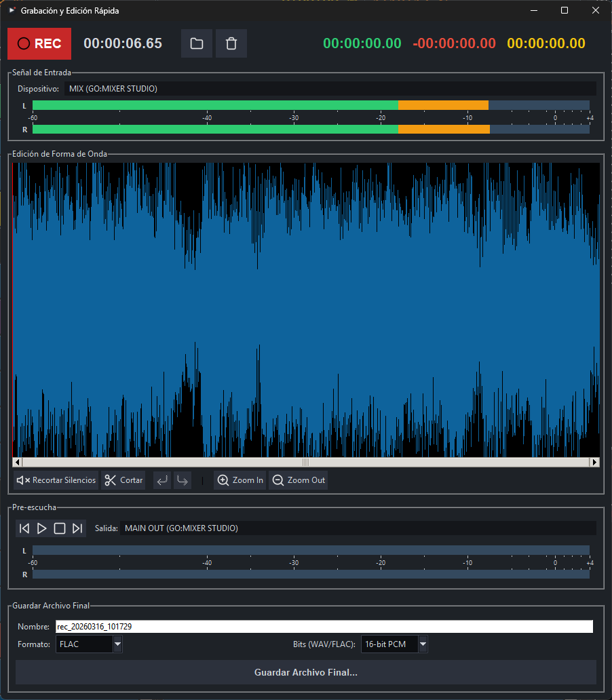
Task: Start recording with the red REC button
Action: coord(39,43)
